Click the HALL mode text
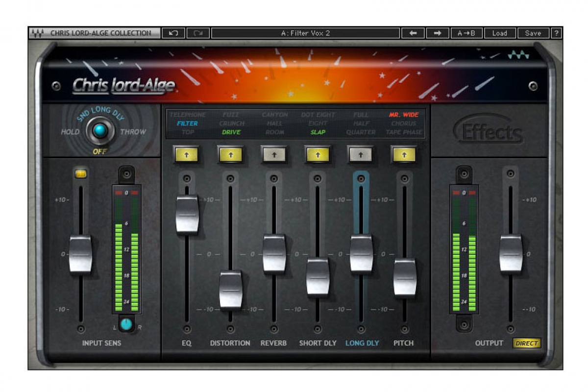 (x=275, y=123)
